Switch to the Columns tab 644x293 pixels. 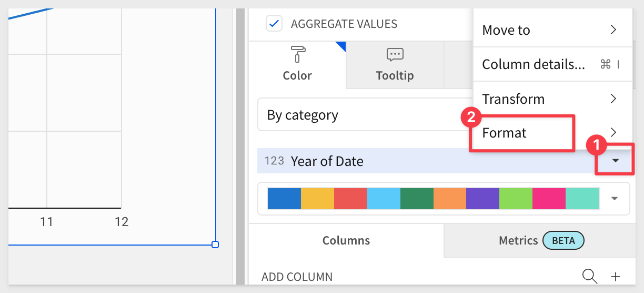tap(346, 240)
